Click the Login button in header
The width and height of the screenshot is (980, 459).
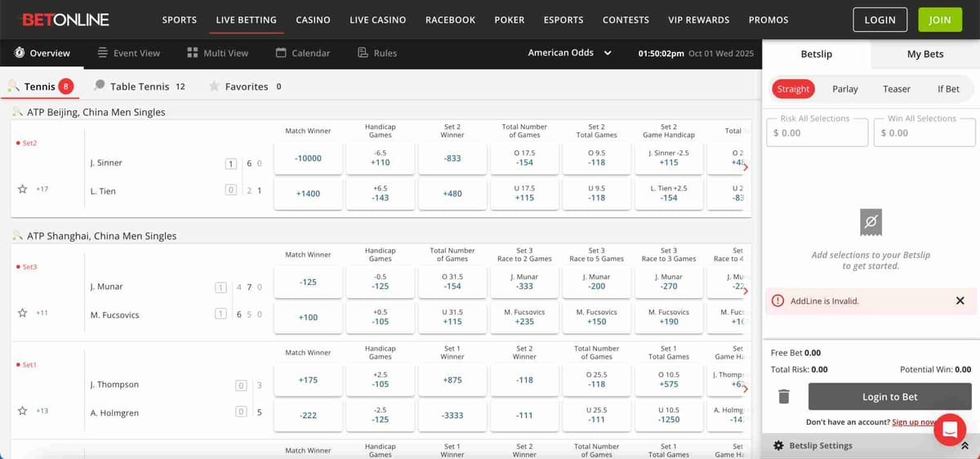point(880,20)
